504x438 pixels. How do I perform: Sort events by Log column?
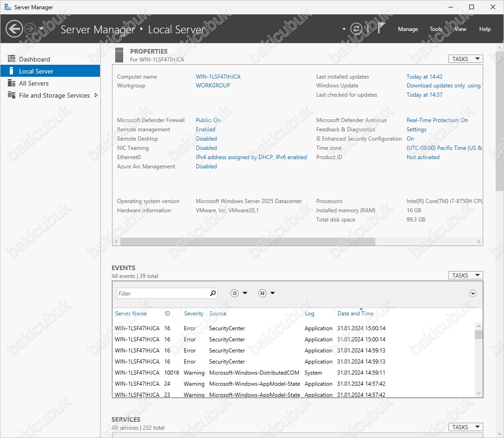pos(310,314)
